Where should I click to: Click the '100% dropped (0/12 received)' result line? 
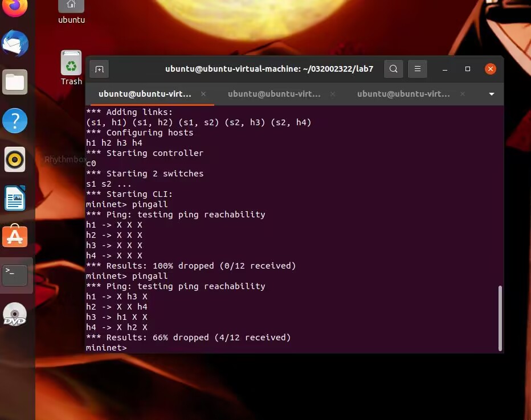pos(191,266)
